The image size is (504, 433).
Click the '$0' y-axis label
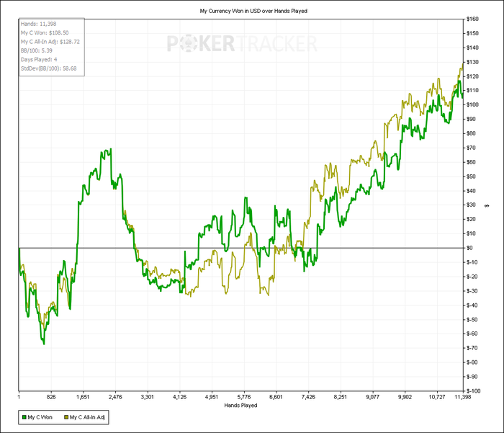point(469,248)
